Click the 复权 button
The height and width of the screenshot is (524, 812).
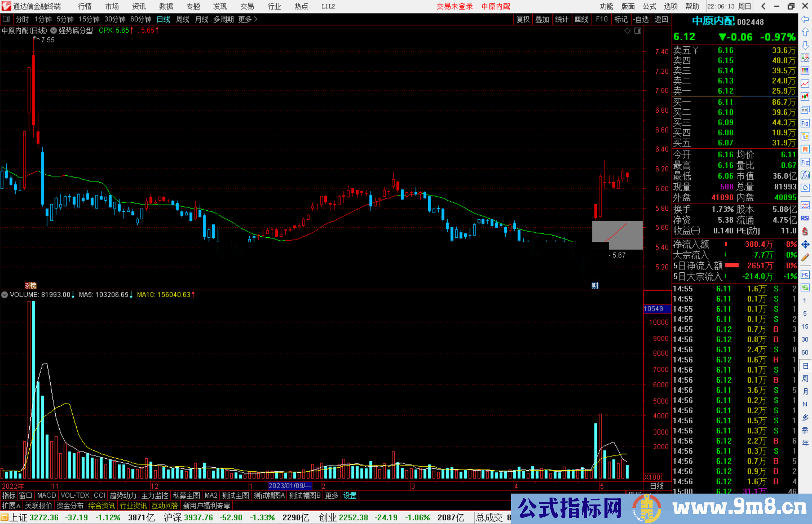click(x=523, y=19)
